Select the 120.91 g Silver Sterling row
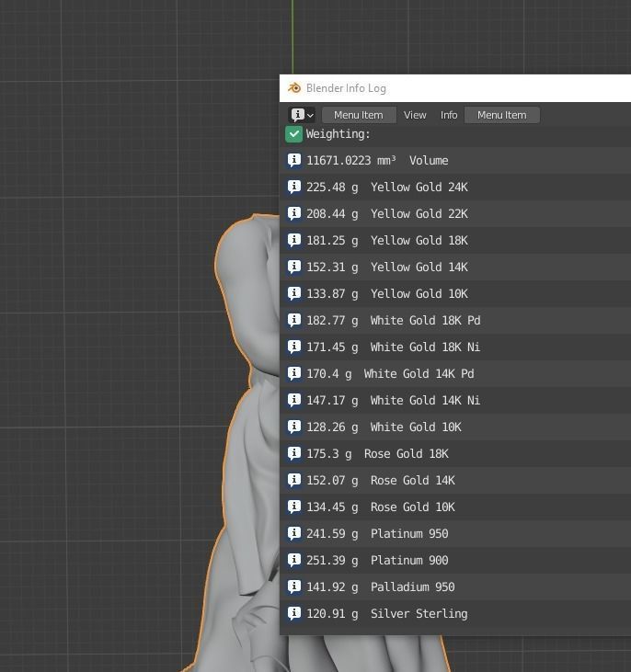631x672 pixels. 455,613
